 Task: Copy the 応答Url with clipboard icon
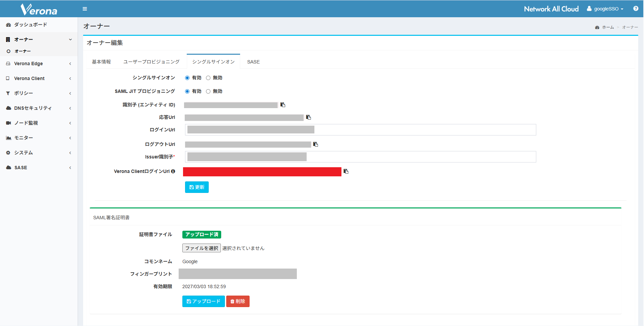(308, 117)
